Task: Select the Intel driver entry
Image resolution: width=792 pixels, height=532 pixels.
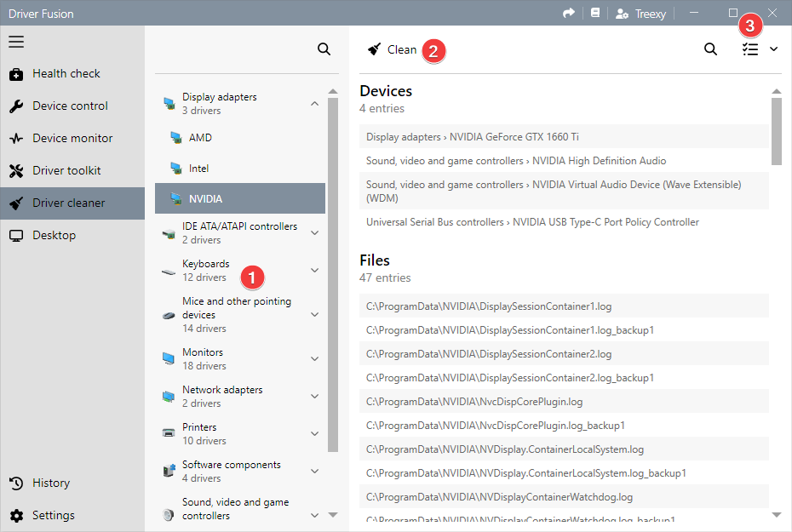Action: tap(240, 168)
